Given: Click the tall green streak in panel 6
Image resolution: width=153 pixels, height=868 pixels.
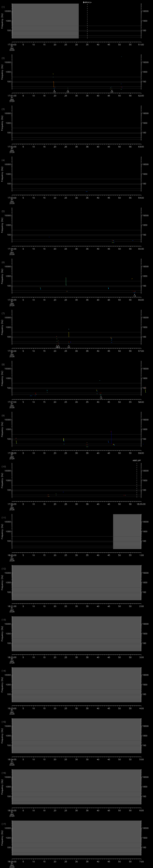Looking at the screenshot, I should 66,281.
